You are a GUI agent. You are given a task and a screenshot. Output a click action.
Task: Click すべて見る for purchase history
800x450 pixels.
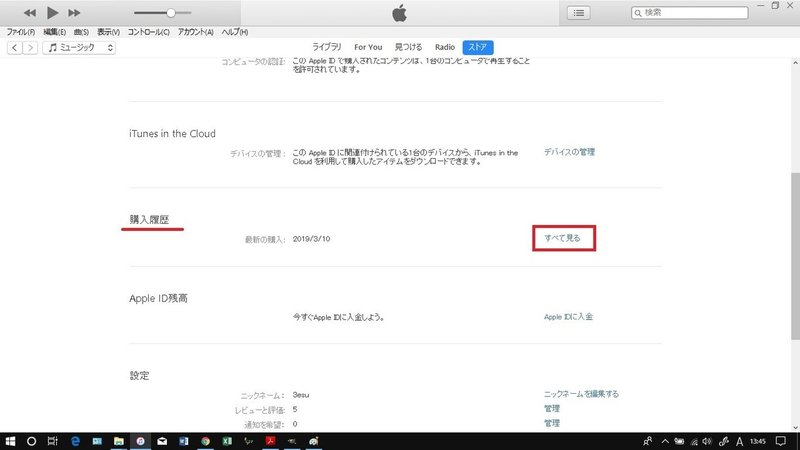click(x=562, y=238)
